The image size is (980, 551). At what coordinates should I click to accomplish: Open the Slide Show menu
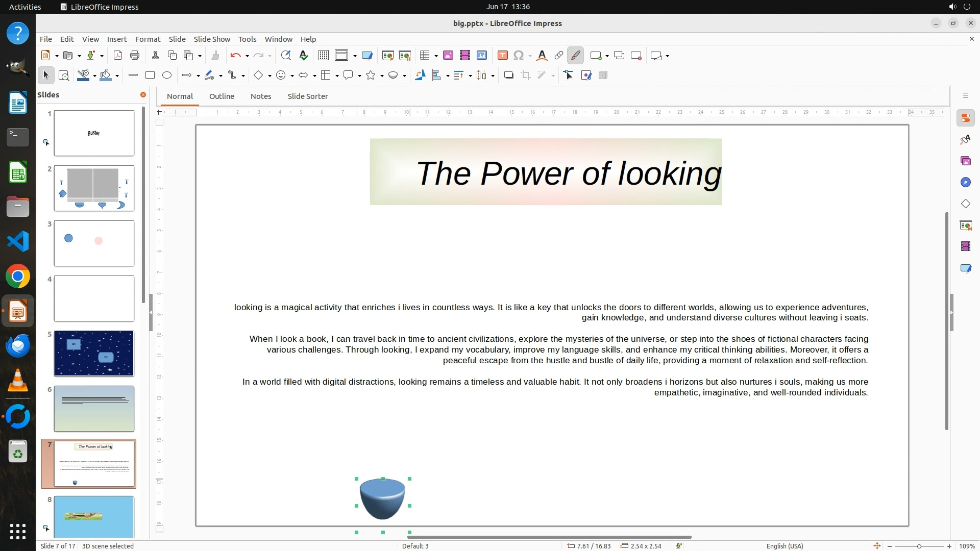[212, 39]
